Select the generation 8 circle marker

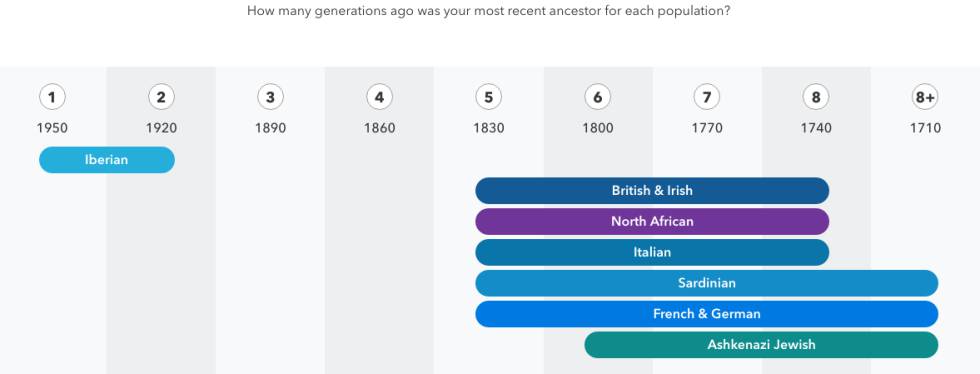tap(816, 97)
